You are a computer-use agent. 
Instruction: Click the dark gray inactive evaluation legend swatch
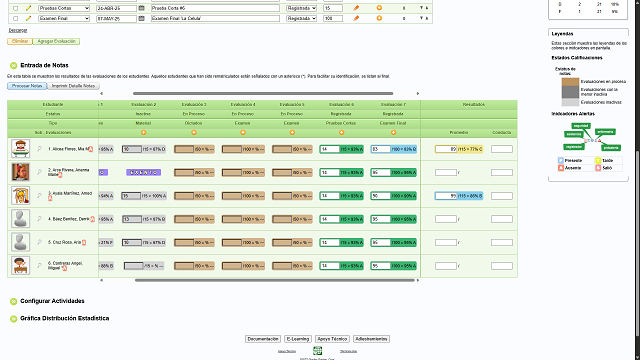click(570, 92)
